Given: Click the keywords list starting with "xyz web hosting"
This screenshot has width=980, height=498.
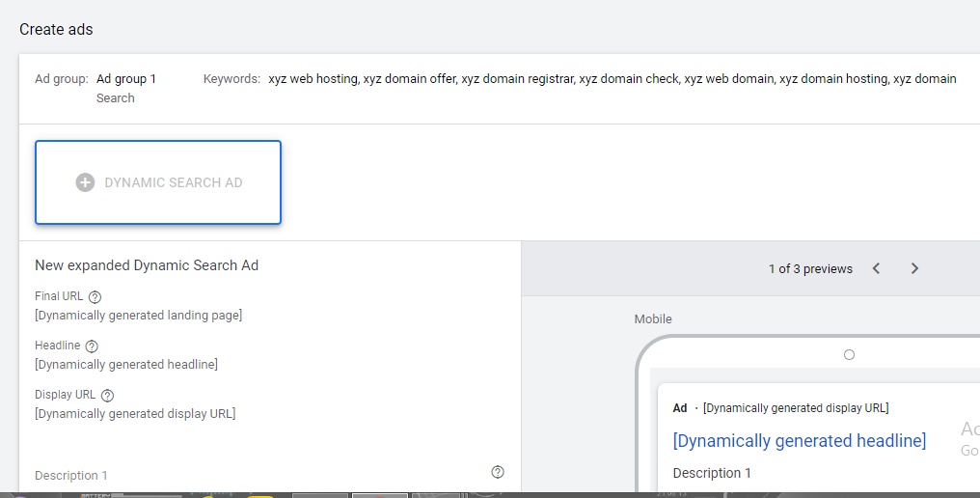Looking at the screenshot, I should [x=612, y=79].
